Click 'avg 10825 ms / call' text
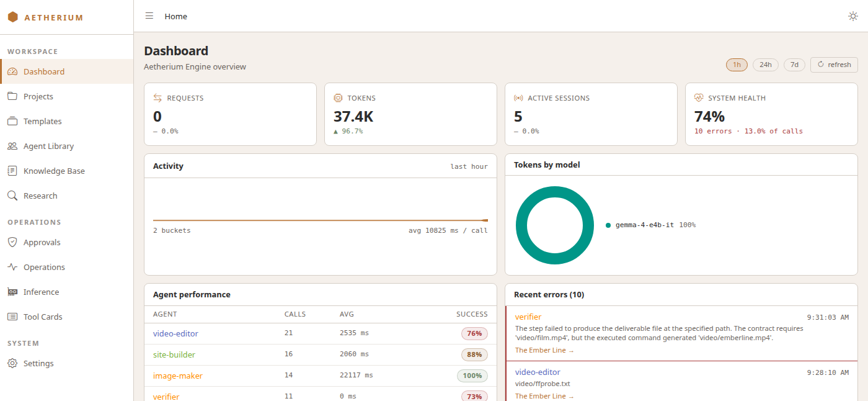This screenshot has width=868, height=401. coord(448,230)
